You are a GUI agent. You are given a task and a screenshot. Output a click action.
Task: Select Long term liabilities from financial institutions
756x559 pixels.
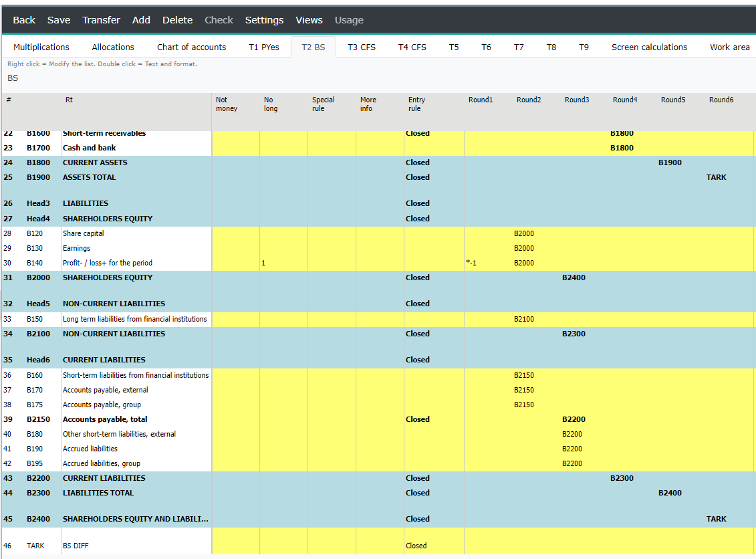coord(134,320)
